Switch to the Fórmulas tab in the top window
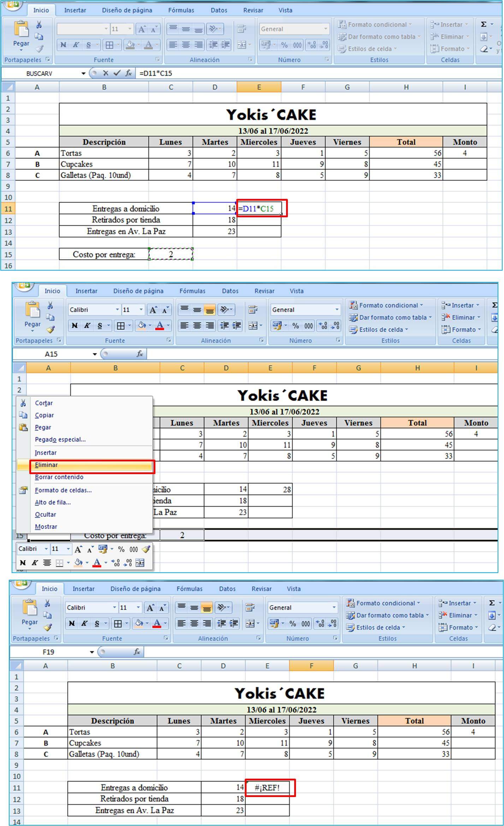 tap(181, 10)
